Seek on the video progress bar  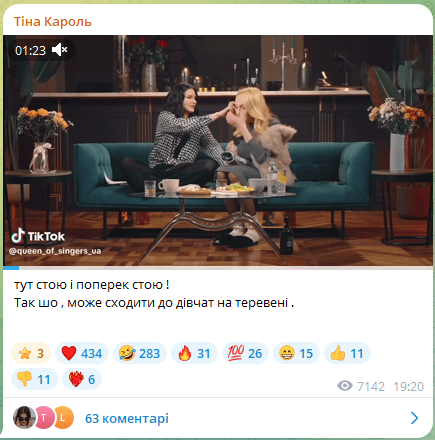218,267
